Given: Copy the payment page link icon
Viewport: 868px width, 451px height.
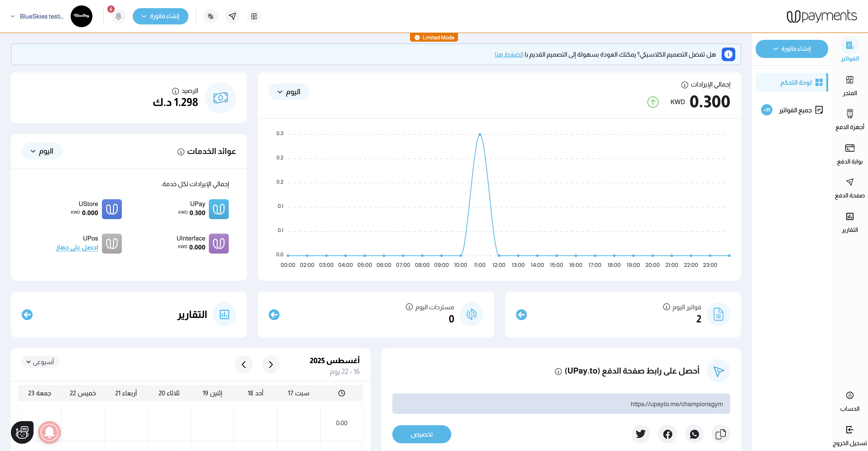Looking at the screenshot, I should [720, 434].
